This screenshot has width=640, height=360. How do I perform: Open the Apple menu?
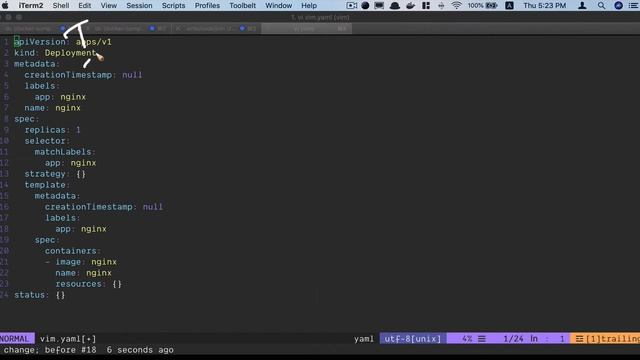pyautogui.click(x=5, y=5)
